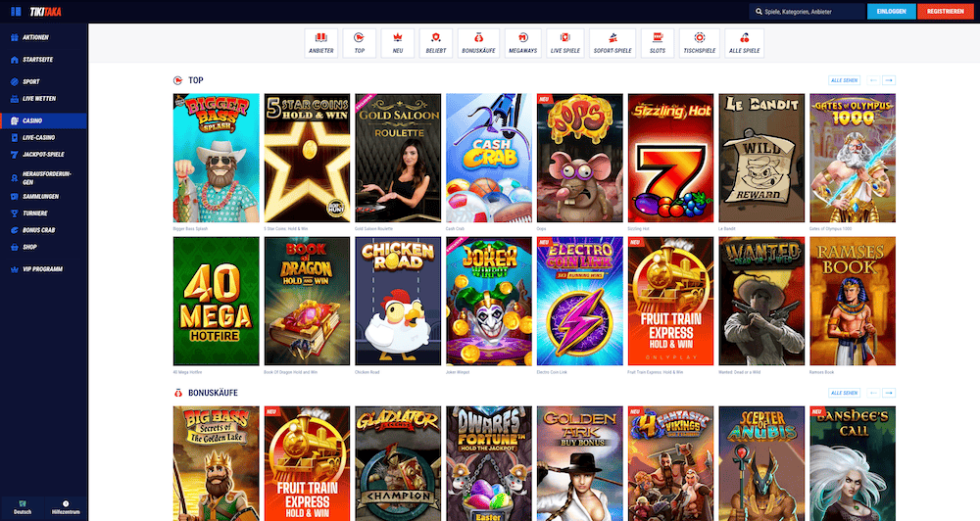Open the Le Bandit game
The height and width of the screenshot is (521, 980).
(x=761, y=158)
